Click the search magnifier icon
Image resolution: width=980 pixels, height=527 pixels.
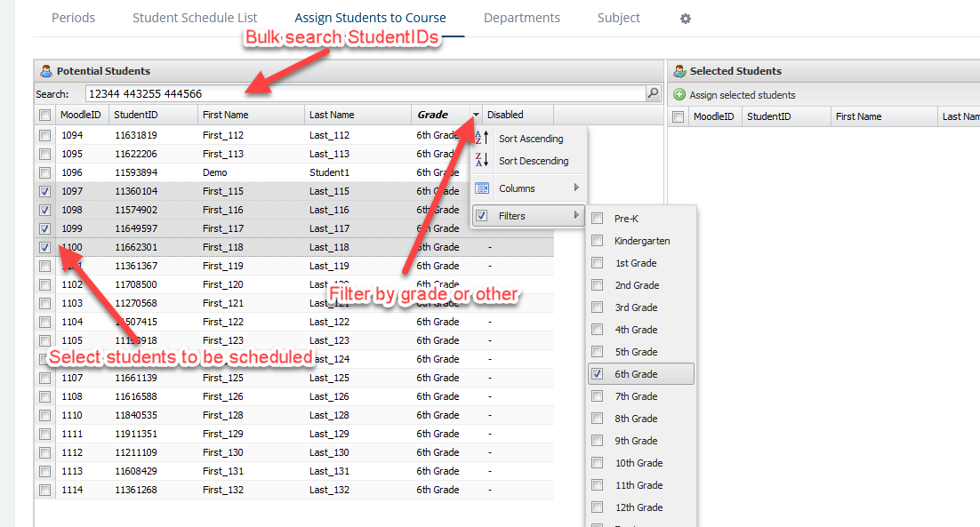[653, 93]
